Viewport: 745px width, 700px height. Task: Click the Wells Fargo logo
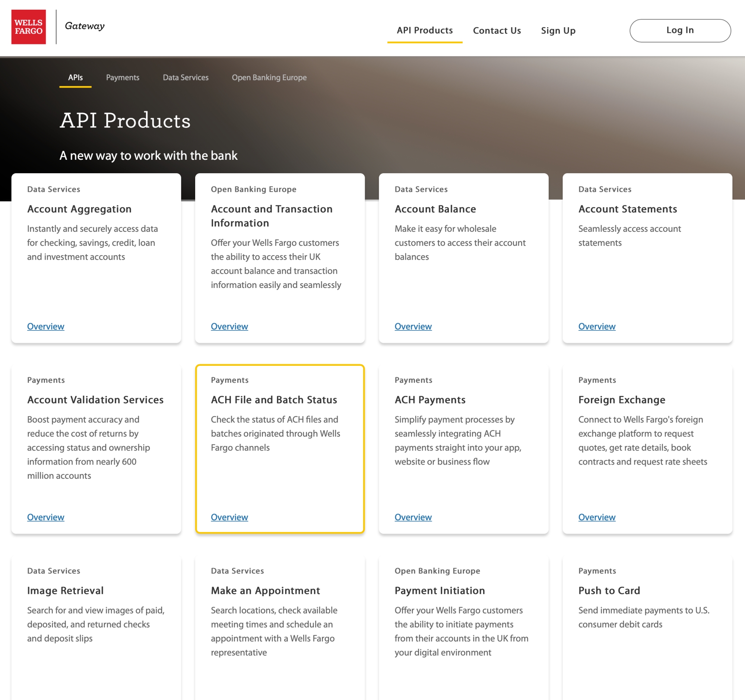point(28,27)
